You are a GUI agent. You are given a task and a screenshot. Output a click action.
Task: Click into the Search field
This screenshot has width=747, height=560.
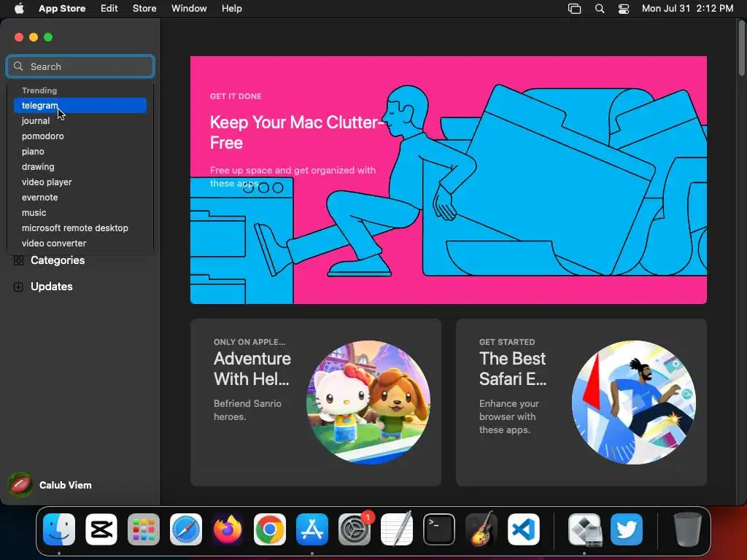pos(80,66)
